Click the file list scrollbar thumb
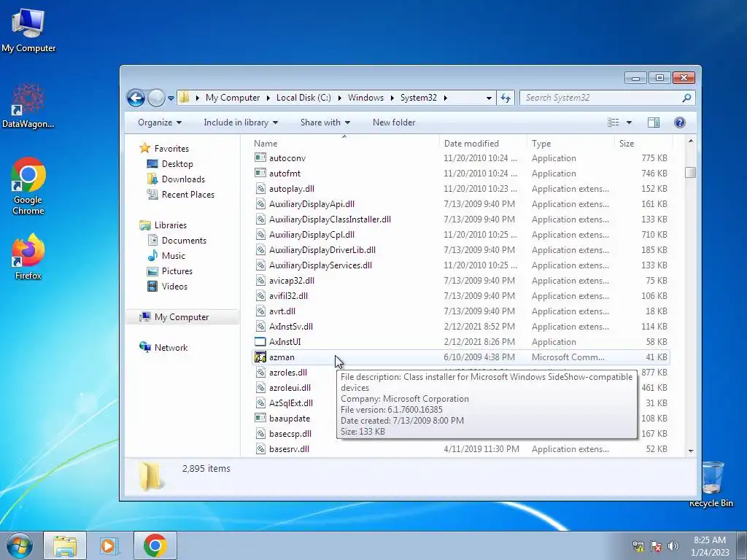This screenshot has height=560, width=747. 690,172
